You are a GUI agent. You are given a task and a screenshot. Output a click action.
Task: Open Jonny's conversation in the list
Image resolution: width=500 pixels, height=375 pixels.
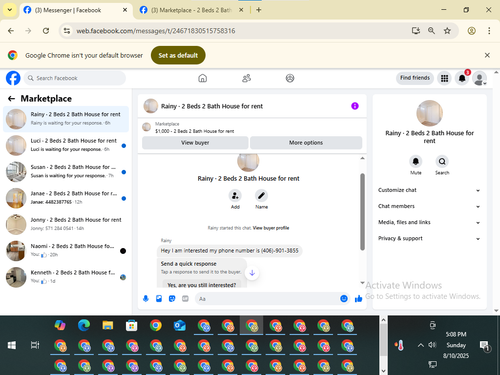point(66,224)
